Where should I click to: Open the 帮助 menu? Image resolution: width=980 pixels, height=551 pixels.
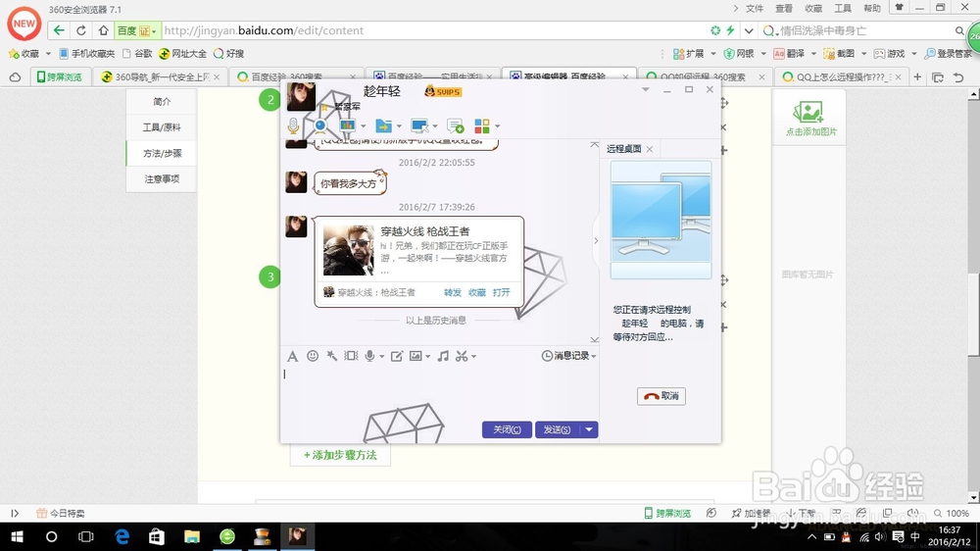(872, 8)
